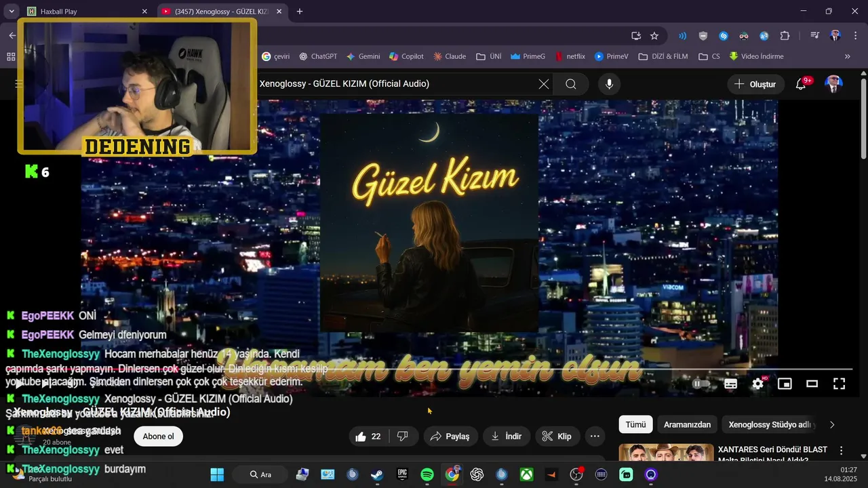Clear the YouTube search box text
The width and height of the screenshot is (868, 488).
pyautogui.click(x=544, y=84)
